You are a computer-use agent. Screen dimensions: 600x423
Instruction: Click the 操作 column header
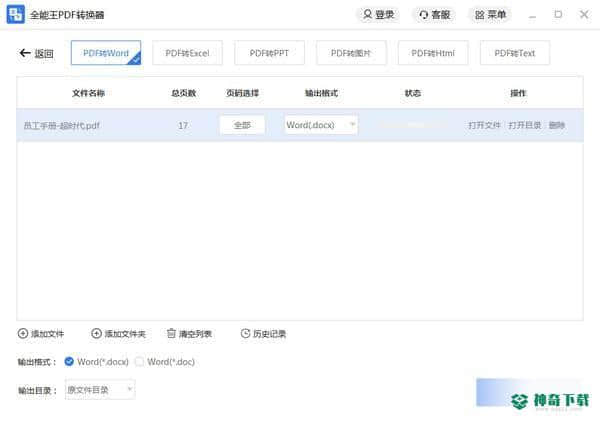[x=518, y=93]
